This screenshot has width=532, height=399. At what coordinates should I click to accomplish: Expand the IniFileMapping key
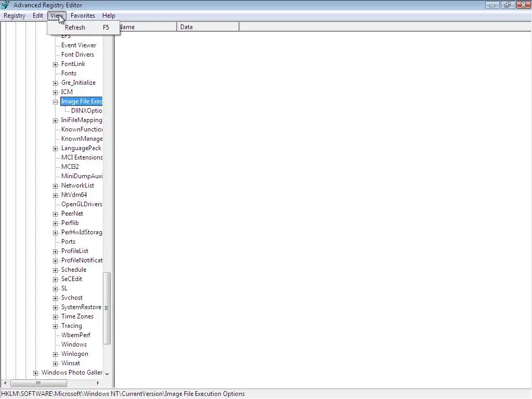tap(55, 121)
